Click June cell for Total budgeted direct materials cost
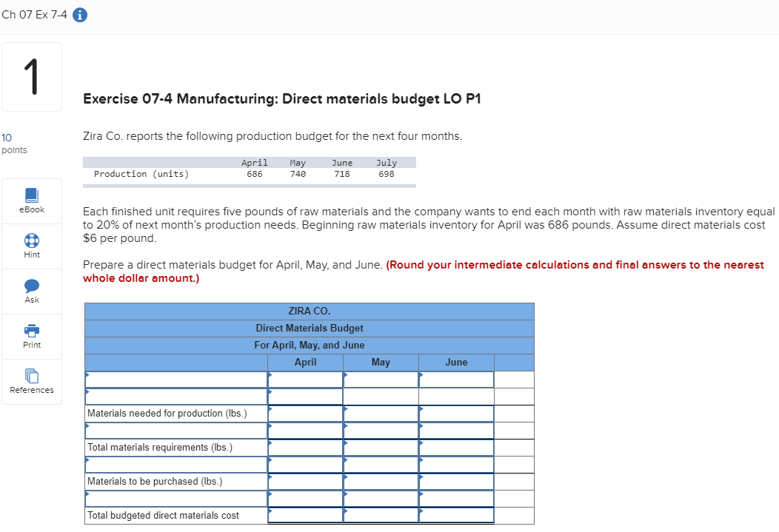 pos(457,515)
